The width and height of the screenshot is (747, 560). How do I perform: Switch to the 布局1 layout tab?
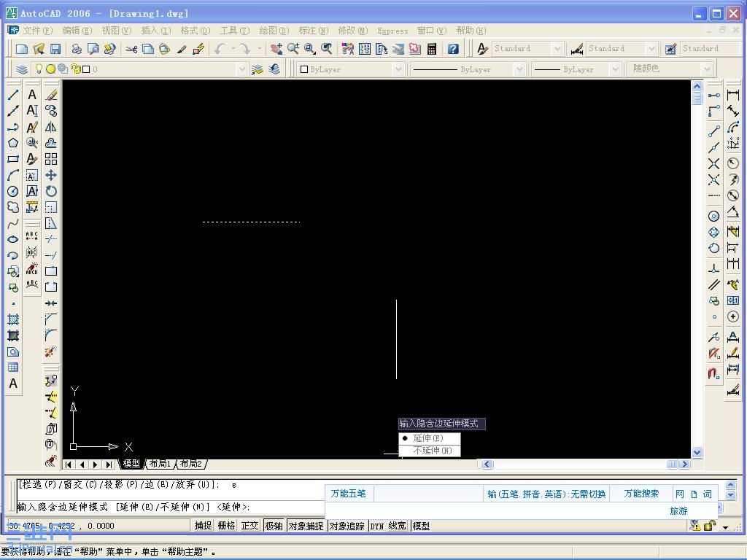tap(160, 464)
